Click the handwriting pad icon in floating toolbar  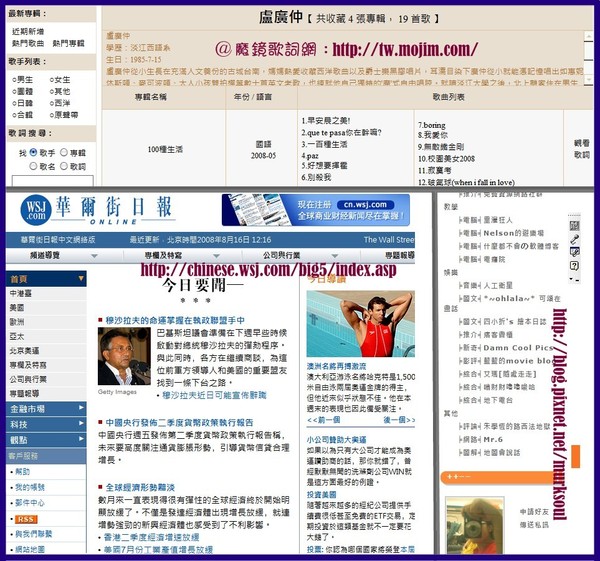[x=574, y=252]
